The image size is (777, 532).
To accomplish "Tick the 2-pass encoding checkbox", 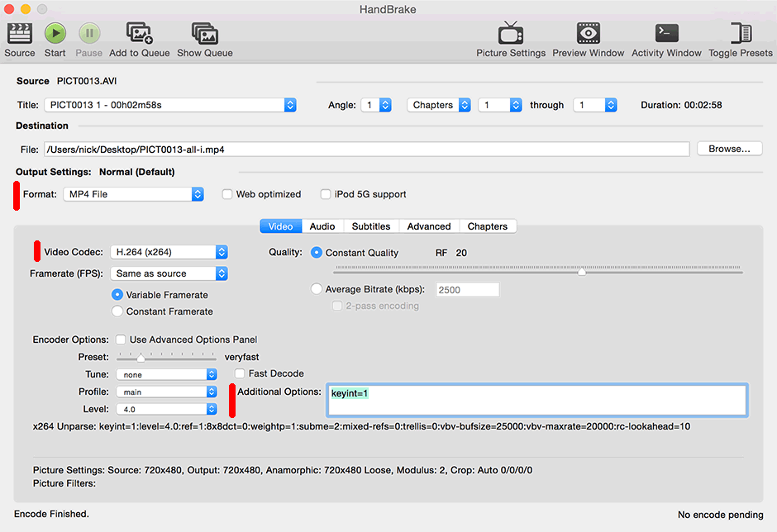I will click(x=337, y=306).
